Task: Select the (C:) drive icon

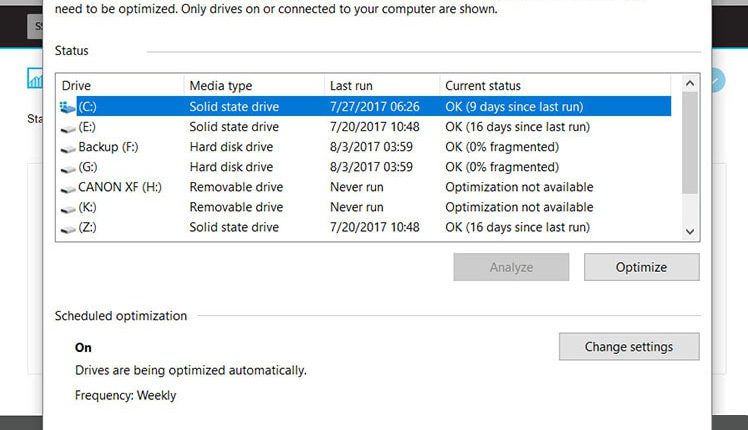Action: [67, 107]
